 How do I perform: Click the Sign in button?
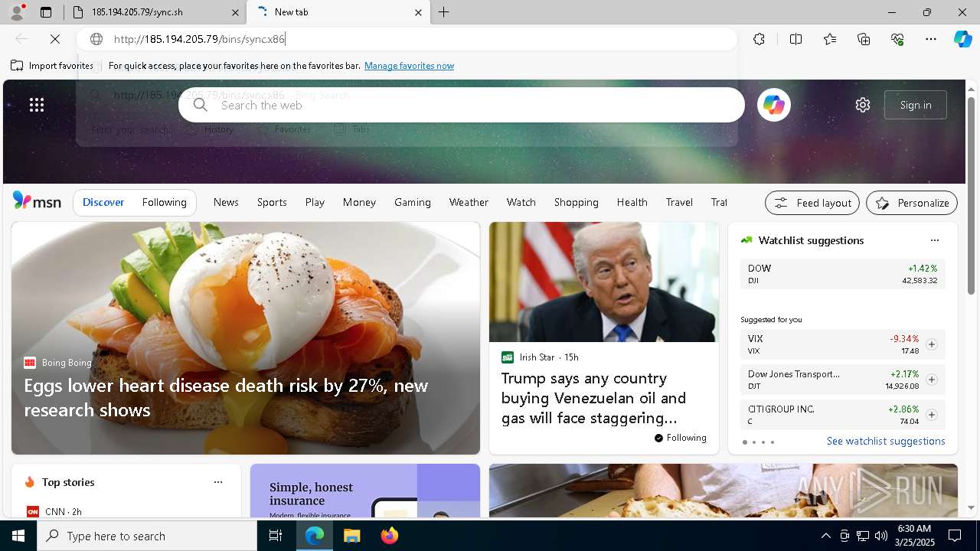pos(916,105)
